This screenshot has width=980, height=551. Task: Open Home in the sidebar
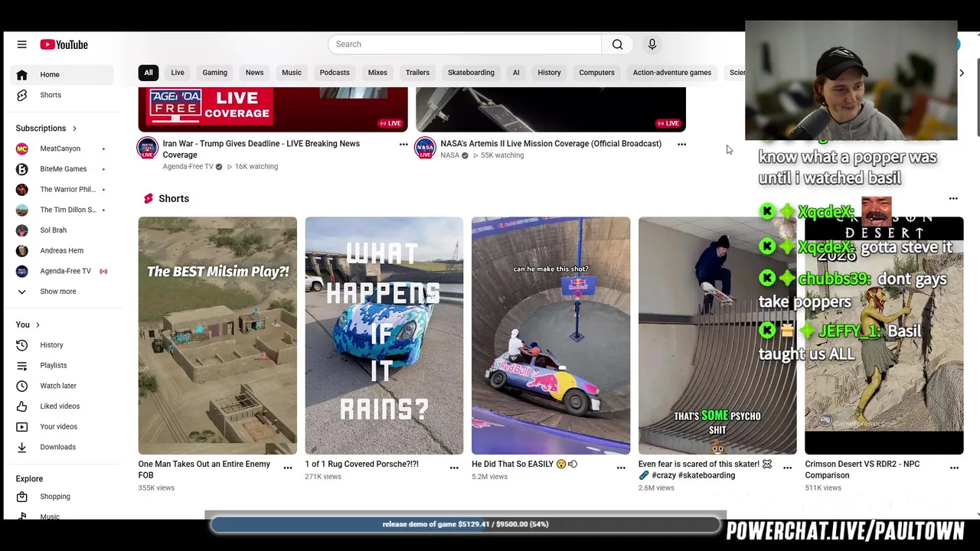tap(63, 74)
